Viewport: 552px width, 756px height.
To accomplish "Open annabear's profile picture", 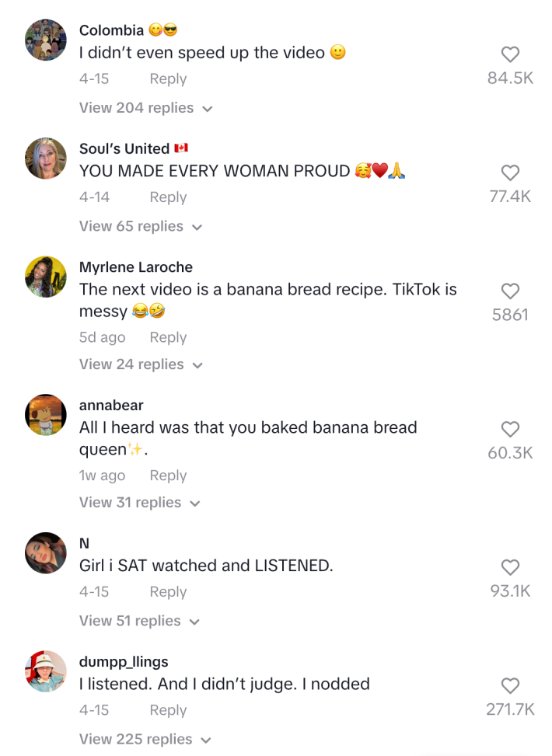I will click(x=45, y=414).
